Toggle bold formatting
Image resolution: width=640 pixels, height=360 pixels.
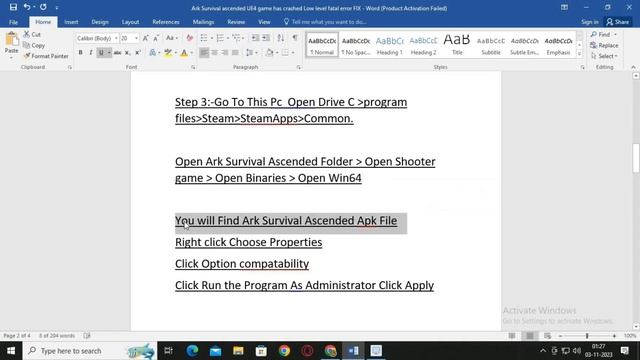[80, 53]
